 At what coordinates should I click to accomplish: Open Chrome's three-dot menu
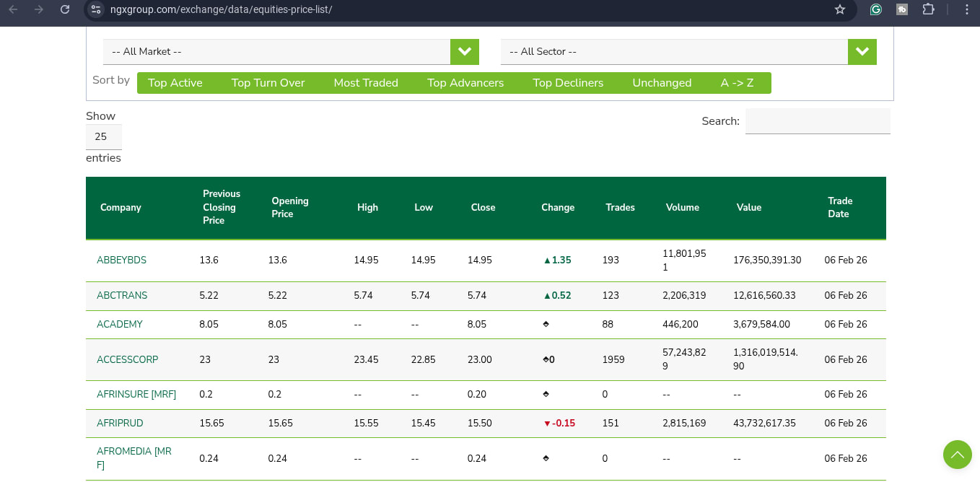(x=967, y=9)
